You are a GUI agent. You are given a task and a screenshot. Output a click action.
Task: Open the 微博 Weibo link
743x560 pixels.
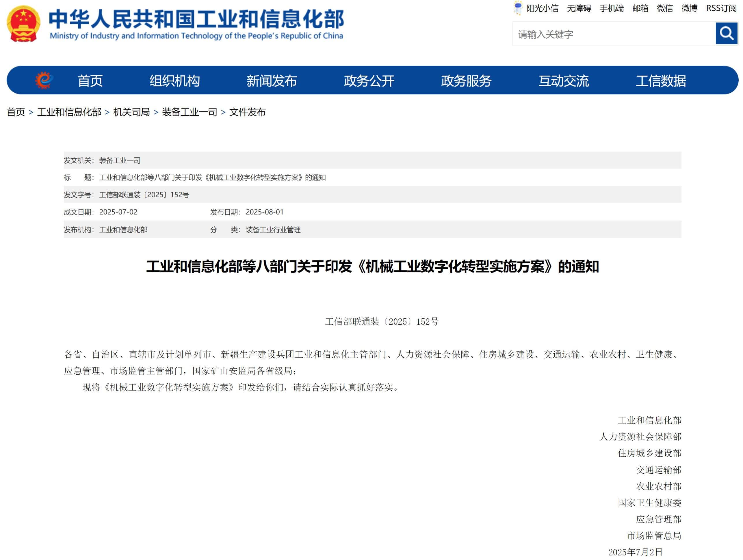(x=689, y=8)
